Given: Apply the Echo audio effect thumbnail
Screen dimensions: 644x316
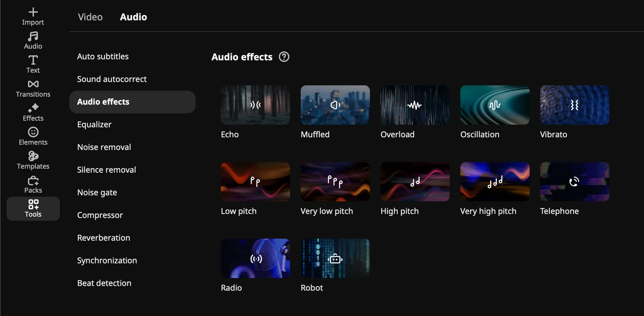Looking at the screenshot, I should tap(255, 105).
